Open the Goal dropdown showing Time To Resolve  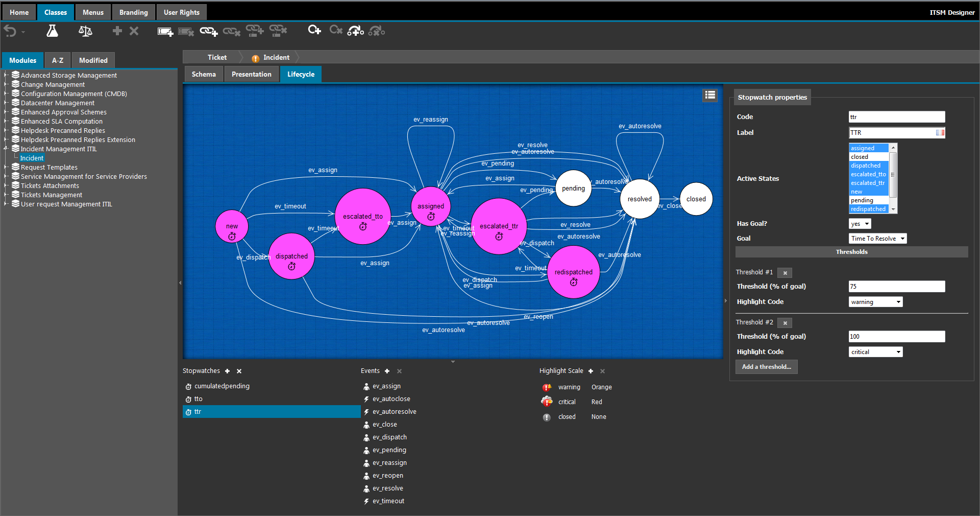click(877, 238)
